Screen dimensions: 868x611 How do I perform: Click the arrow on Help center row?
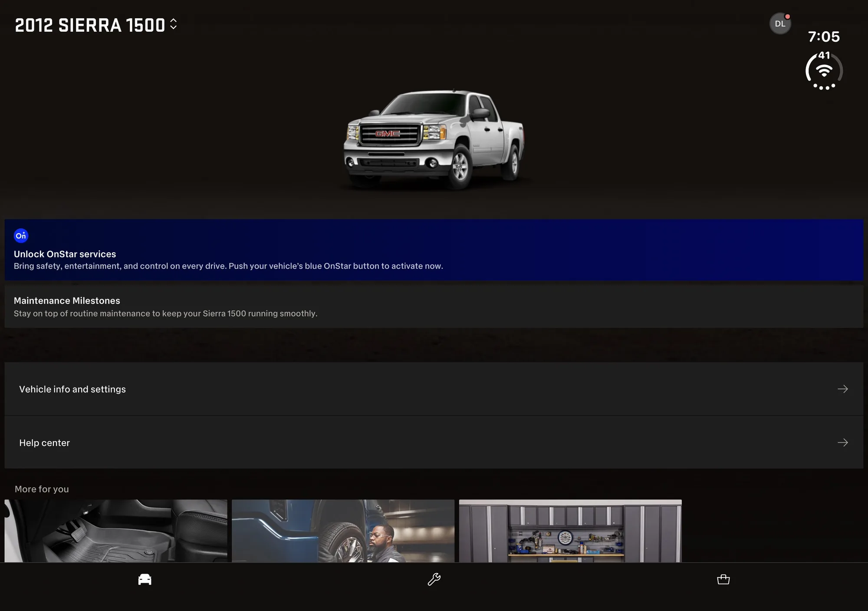point(842,443)
